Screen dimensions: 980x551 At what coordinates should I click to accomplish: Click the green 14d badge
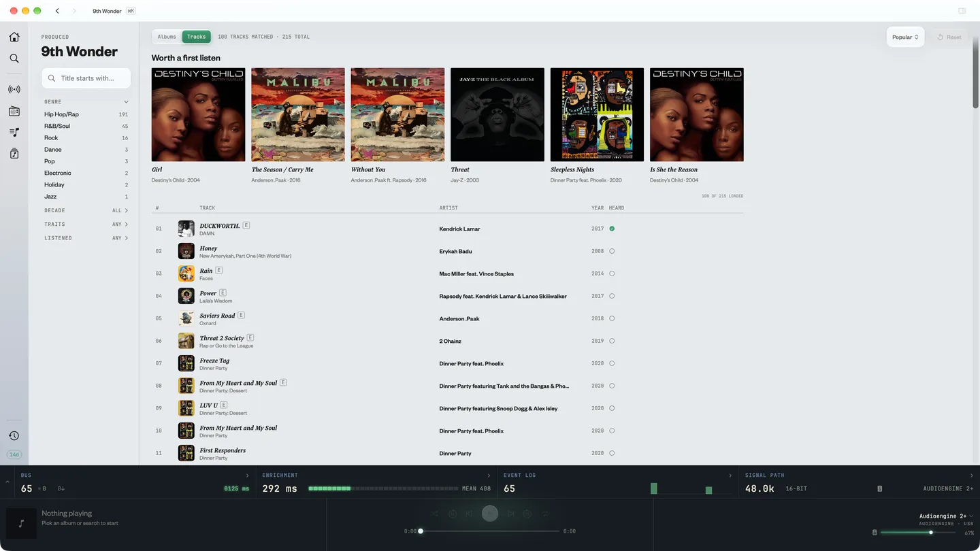tap(14, 454)
